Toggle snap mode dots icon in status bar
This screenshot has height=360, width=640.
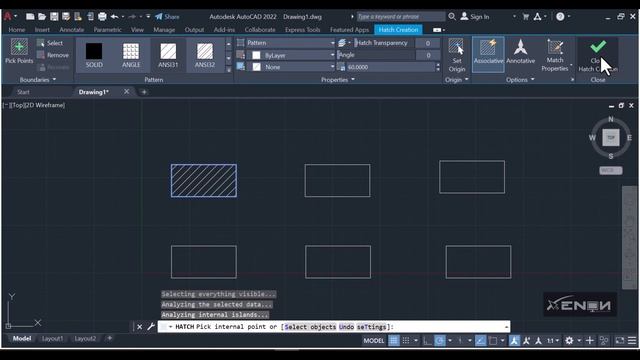click(406, 340)
